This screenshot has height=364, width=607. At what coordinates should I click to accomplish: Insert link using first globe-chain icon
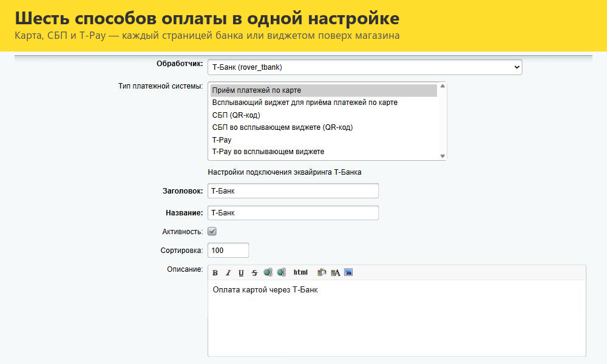point(268,272)
